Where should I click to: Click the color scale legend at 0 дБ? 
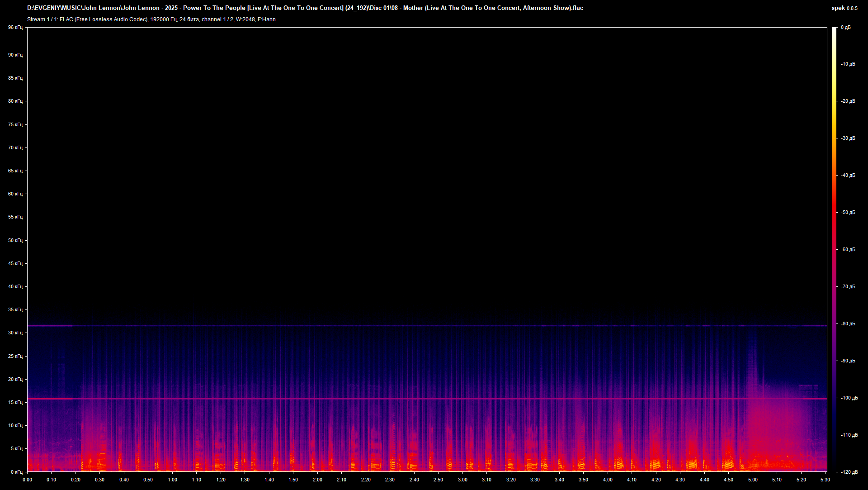tap(847, 27)
